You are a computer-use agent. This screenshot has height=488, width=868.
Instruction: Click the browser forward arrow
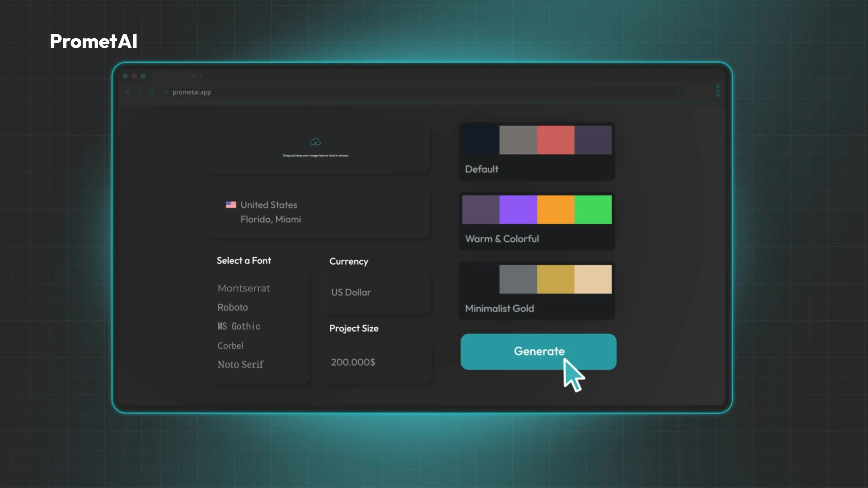click(140, 92)
